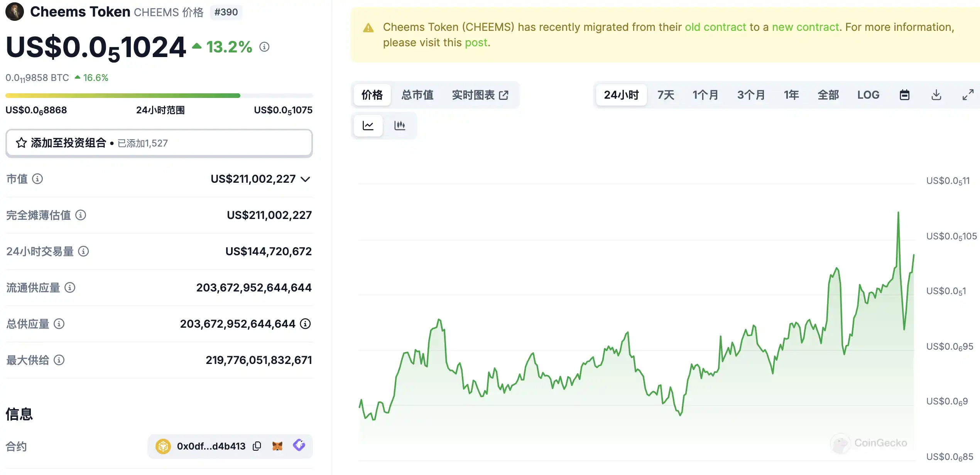The width and height of the screenshot is (980, 475).
Task: Expand chart to fullscreen
Action: point(968,95)
